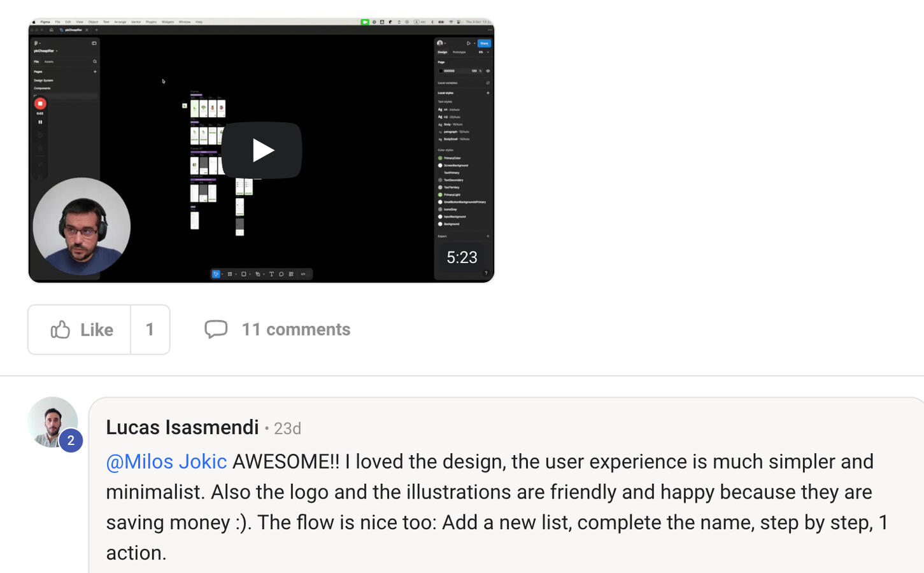Select the Frame tool in Figma toolbar

pos(230,274)
